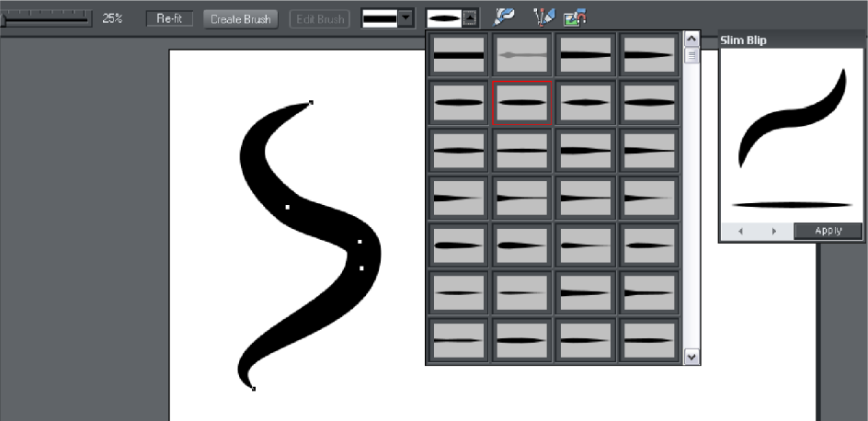Pick the tapered stroke in row four, third column
This screenshot has width=868, height=421.
click(586, 198)
